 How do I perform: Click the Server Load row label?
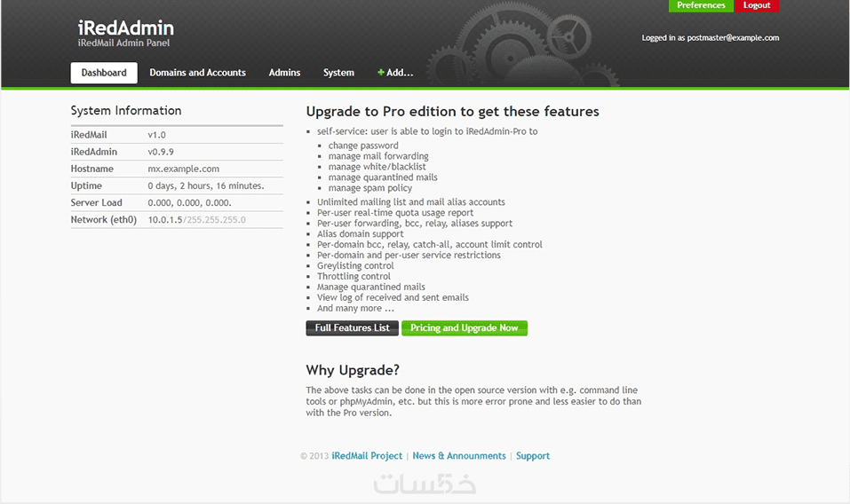point(97,202)
